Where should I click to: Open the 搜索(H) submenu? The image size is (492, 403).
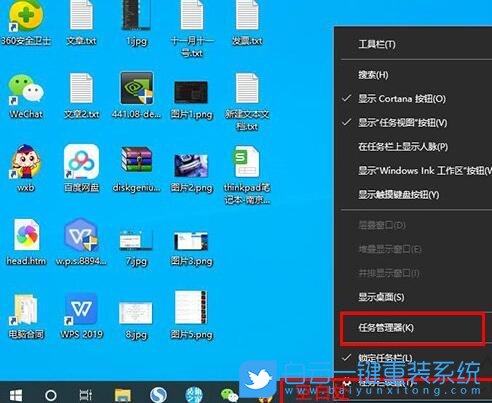pos(413,75)
